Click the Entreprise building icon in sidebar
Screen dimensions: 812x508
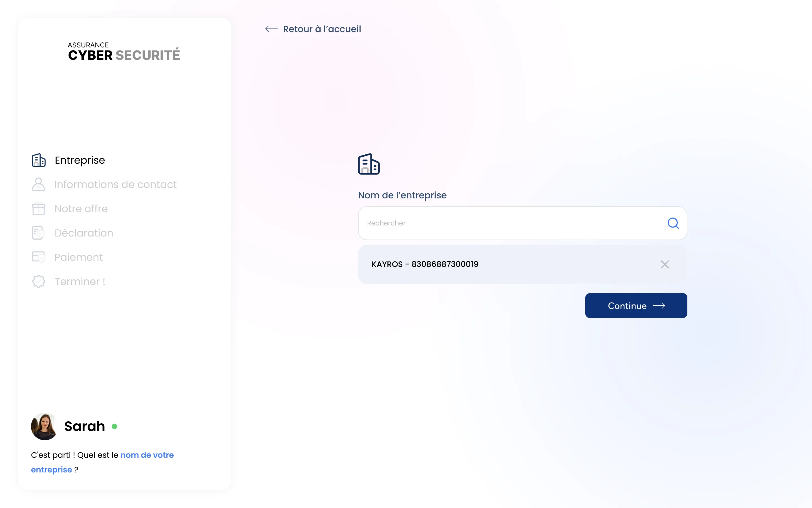click(39, 160)
